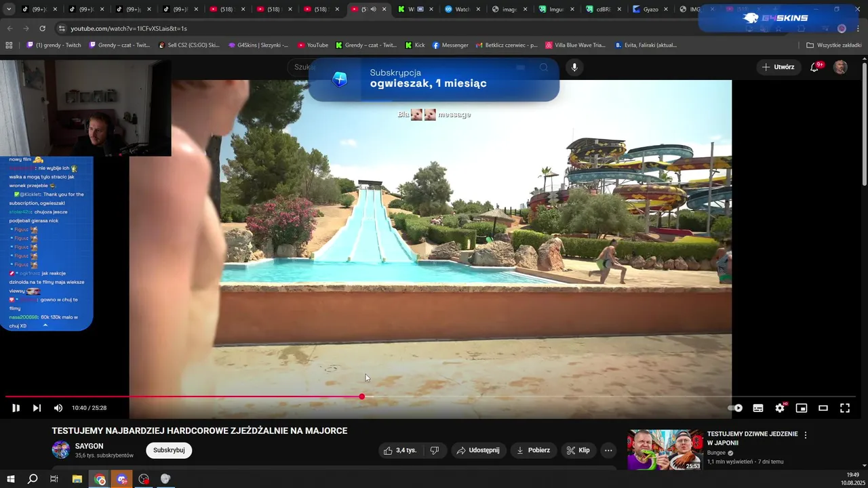Open File Explorer from taskbar
The width and height of the screenshot is (868, 488).
(77, 479)
